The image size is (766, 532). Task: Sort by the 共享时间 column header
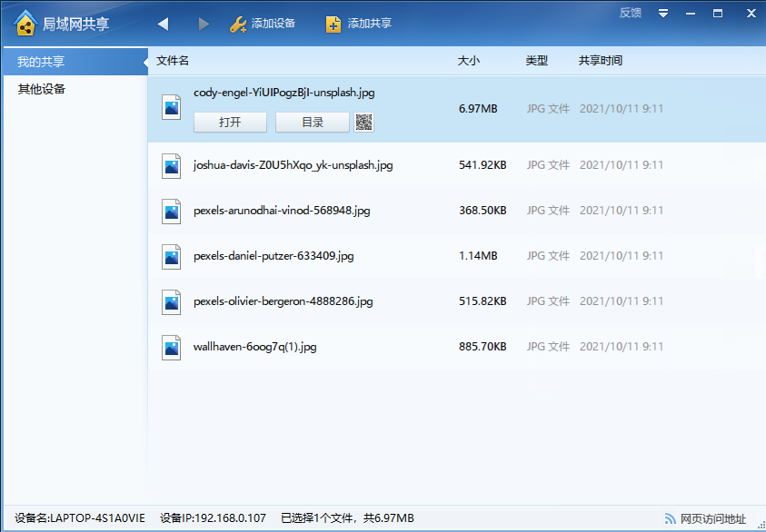601,61
